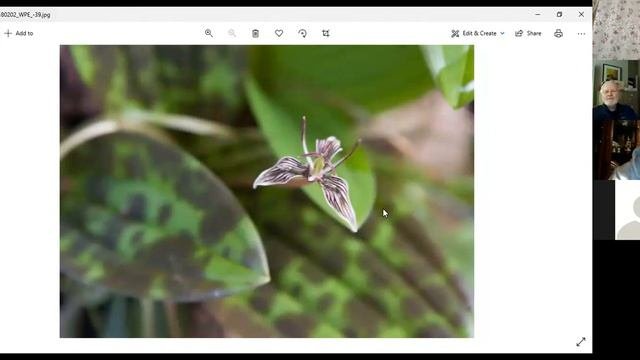Click the file name in title bar
The width and height of the screenshot is (640, 360).
[25, 15]
